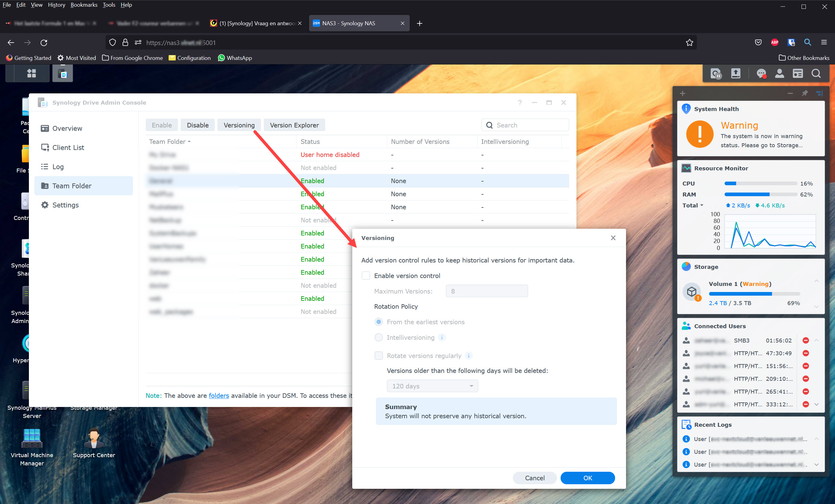Confirm Versioning dialog with OK
Image resolution: width=835 pixels, height=504 pixels.
click(x=587, y=478)
